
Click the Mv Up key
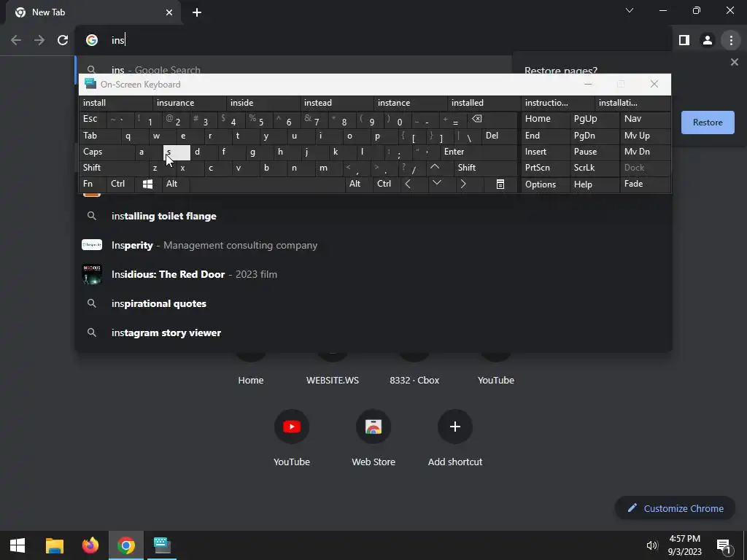click(x=646, y=136)
